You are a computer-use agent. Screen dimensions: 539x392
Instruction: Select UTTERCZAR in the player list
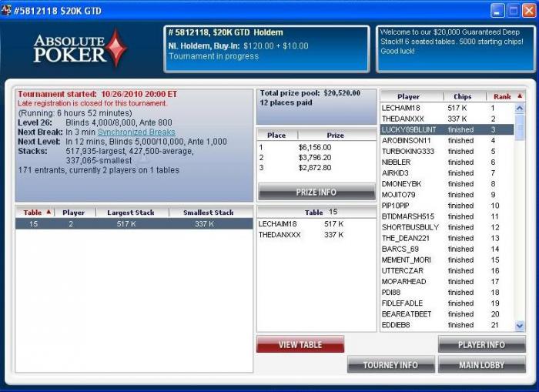[x=447, y=270]
